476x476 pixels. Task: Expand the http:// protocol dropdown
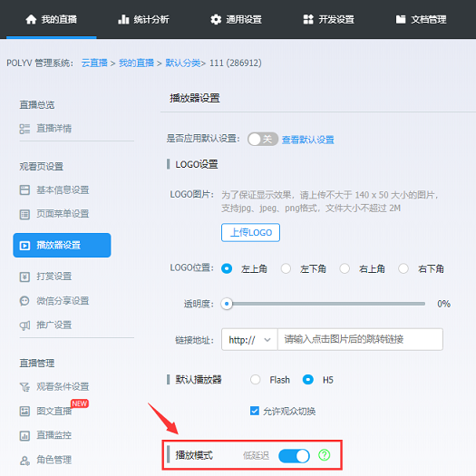249,339
